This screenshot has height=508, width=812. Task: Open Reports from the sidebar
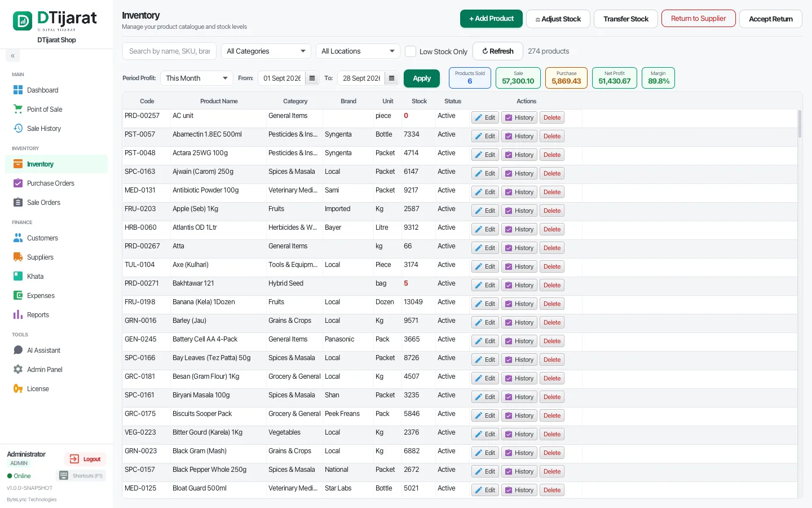coord(56,314)
